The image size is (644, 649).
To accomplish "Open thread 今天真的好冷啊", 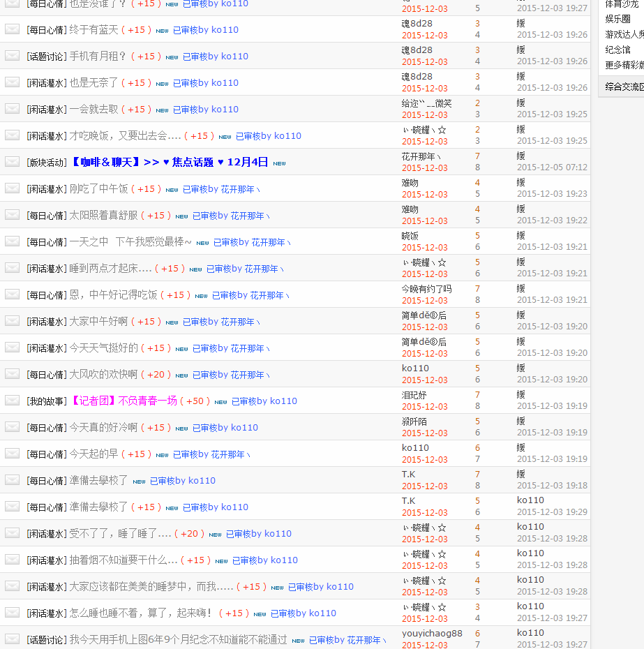I will [x=103, y=428].
